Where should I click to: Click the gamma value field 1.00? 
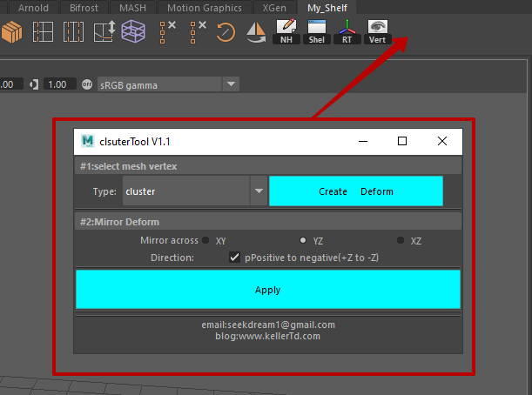(60, 84)
